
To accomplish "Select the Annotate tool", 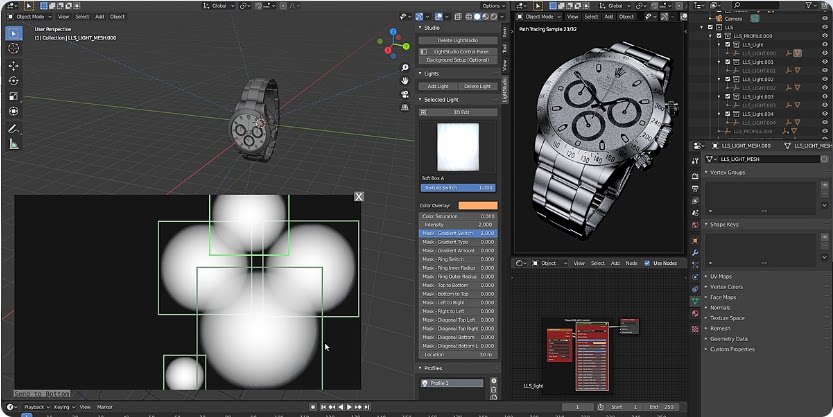I will (14, 129).
